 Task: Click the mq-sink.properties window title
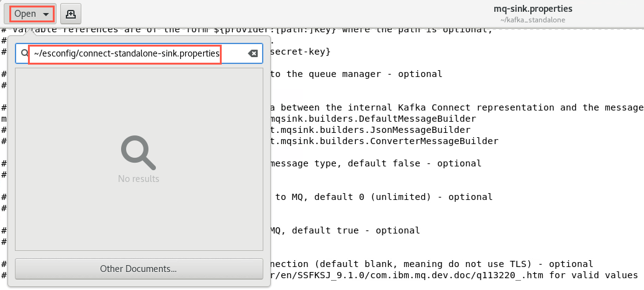533,9
